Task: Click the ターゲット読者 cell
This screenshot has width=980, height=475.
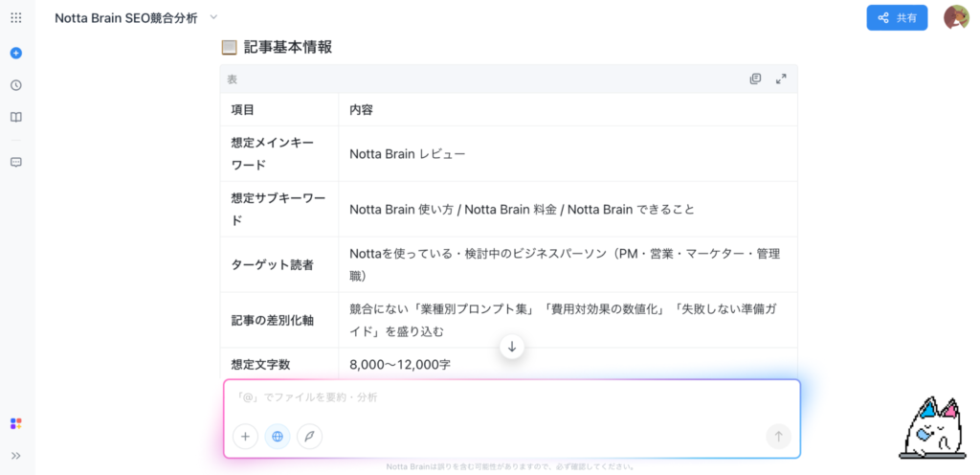Action: coord(279,265)
